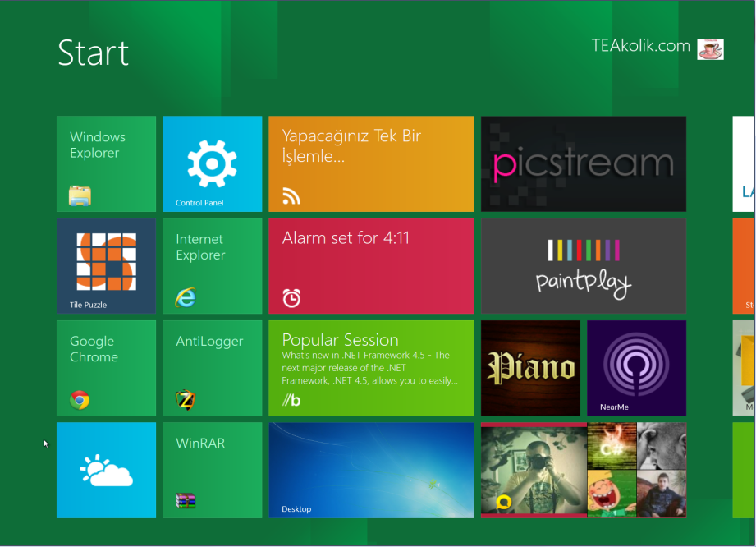Launch the AntiLogger tile
The image size is (756, 547).
tap(212, 368)
